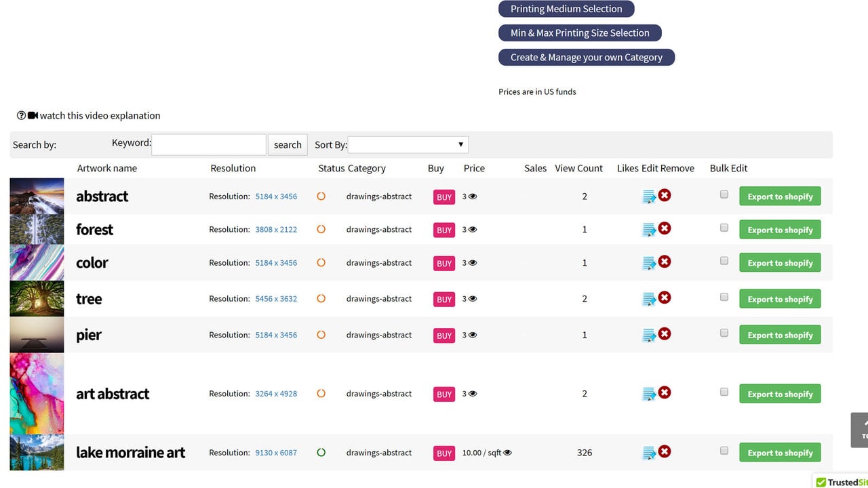Open the edit icon for tree artwork

649,299
